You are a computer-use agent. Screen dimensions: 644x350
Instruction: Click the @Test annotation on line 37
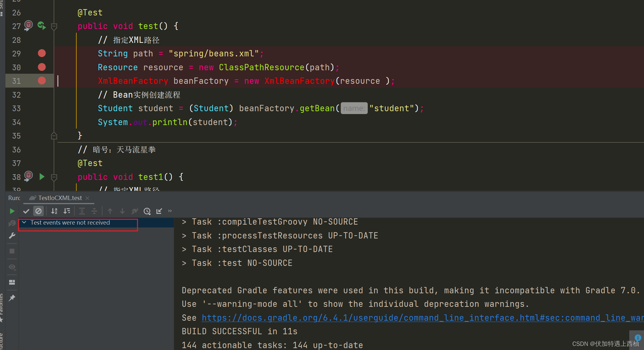pos(90,163)
